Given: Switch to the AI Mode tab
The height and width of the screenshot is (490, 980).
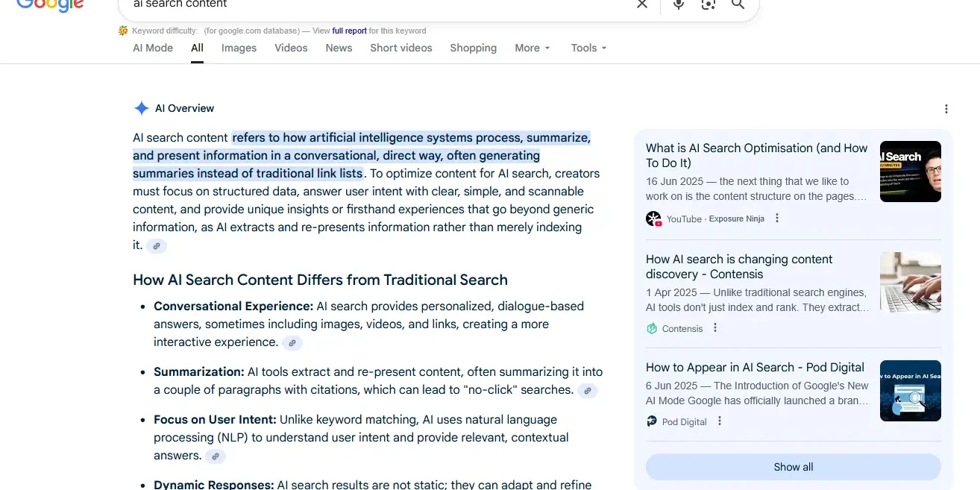Looking at the screenshot, I should (x=153, y=48).
